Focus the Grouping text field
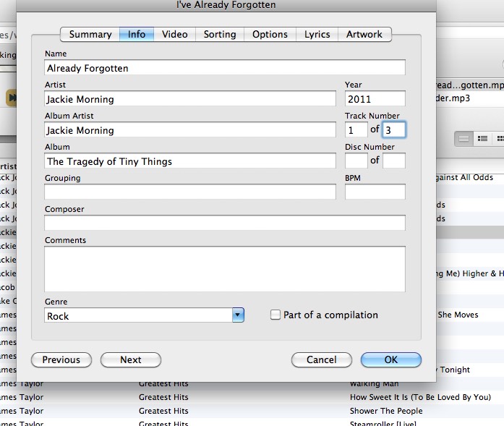The image size is (504, 426). (x=190, y=192)
